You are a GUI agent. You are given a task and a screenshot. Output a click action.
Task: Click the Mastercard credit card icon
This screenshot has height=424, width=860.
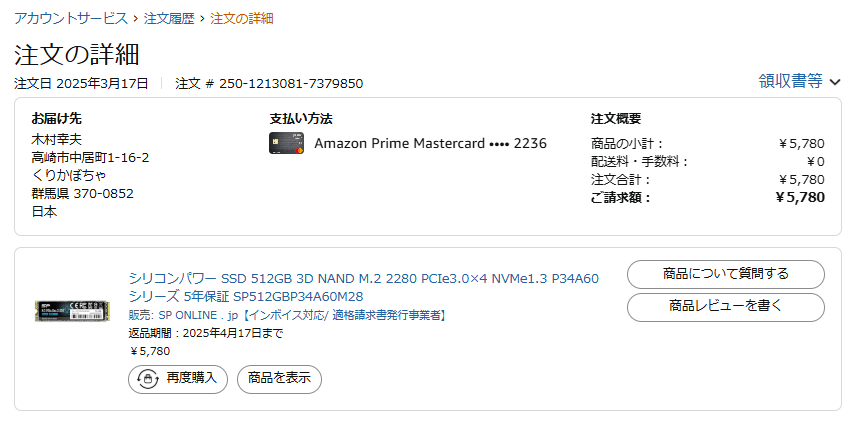coord(286,143)
